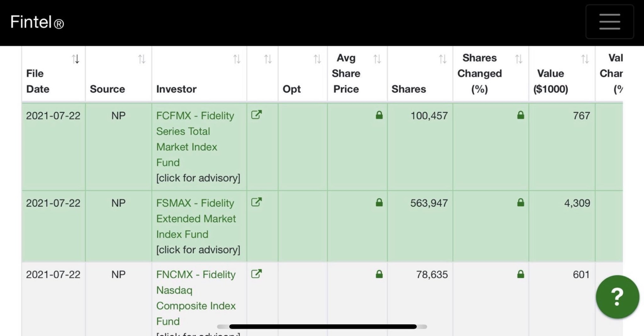Open the hamburger navigation menu

pos(609,22)
